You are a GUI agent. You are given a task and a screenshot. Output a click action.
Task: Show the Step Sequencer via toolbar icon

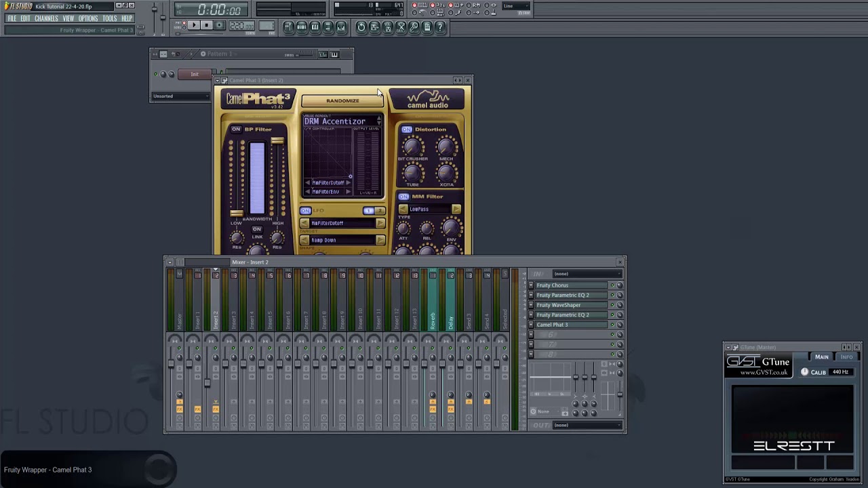tap(302, 27)
